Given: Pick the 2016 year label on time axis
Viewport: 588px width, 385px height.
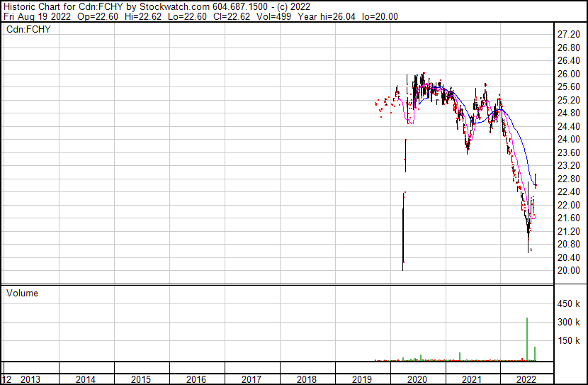Looking at the screenshot, I should click(196, 379).
